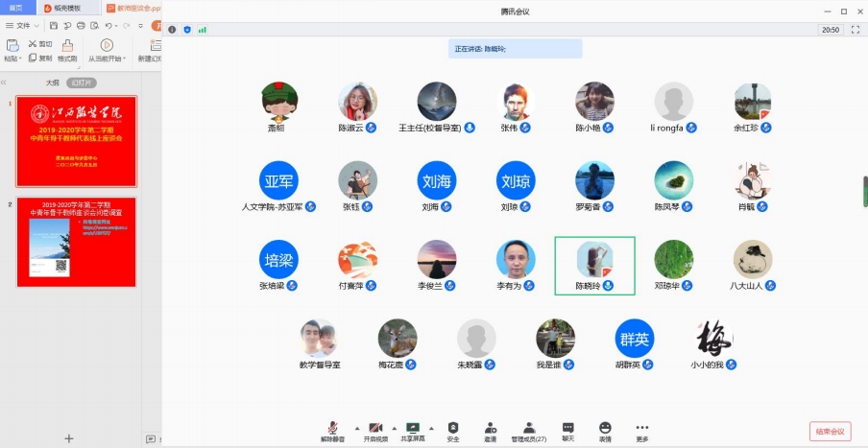Click the 结束会议 end meeting button
Image resolution: width=868 pixels, height=448 pixels.
click(x=830, y=431)
